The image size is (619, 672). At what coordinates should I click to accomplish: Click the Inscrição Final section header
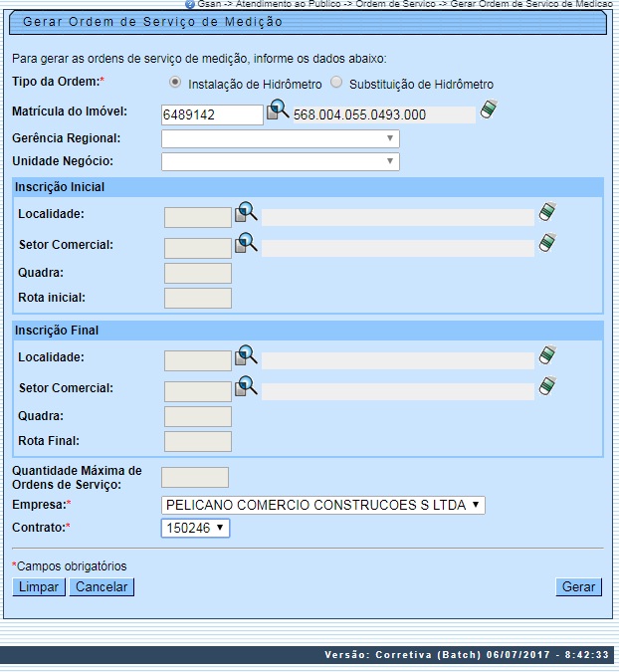(x=308, y=331)
